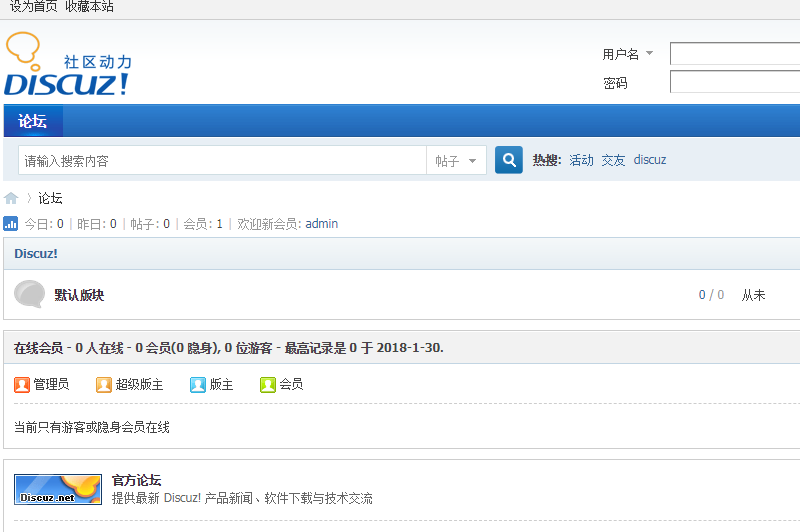Click the green 会员 member icon
Viewport: 800px width, 532px height.
point(268,384)
